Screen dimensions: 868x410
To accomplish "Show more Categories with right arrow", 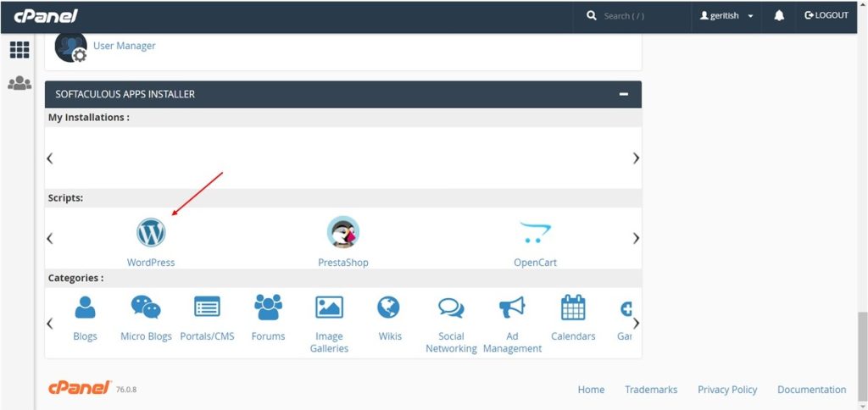I will click(x=636, y=323).
